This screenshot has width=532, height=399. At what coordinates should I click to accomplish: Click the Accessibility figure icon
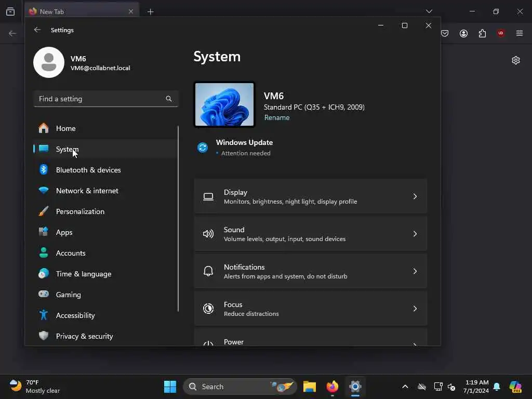click(44, 315)
